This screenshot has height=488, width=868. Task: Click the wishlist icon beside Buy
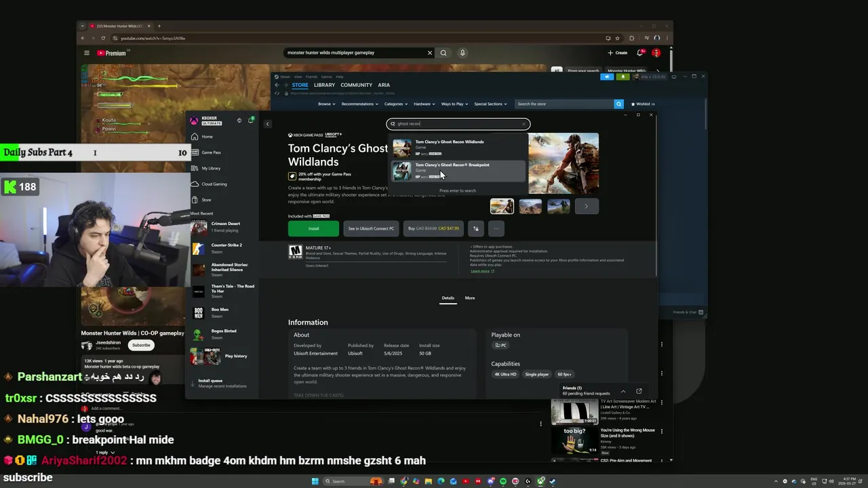click(x=476, y=228)
